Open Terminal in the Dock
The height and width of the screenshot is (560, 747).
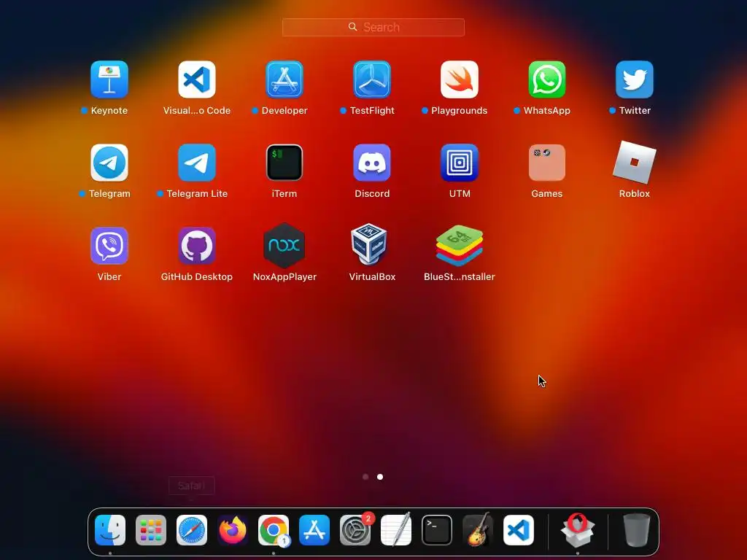(x=437, y=530)
